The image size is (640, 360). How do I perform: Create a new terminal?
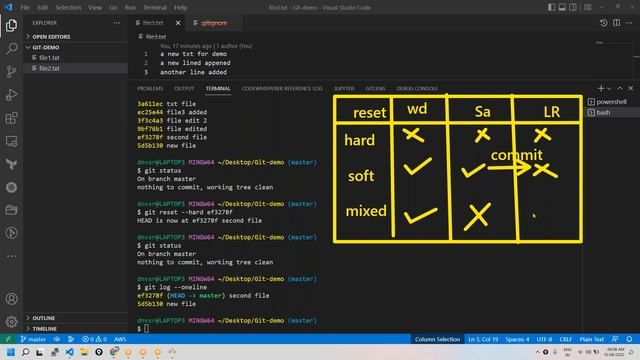pyautogui.click(x=600, y=88)
